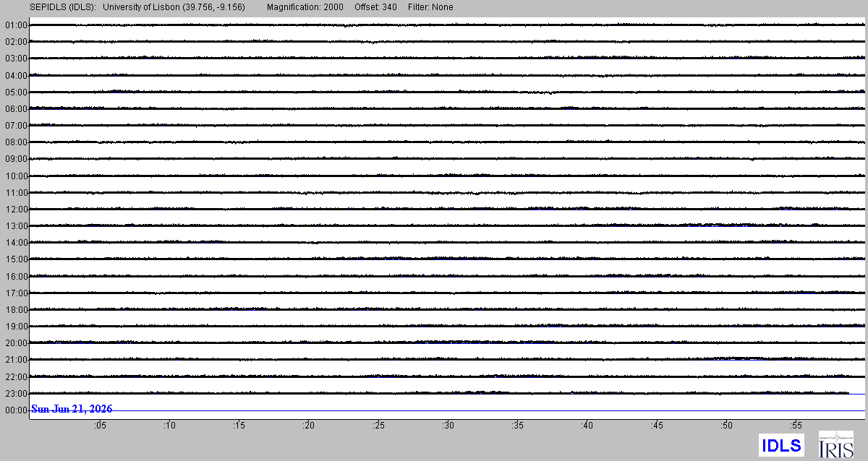
Task: Select the 16:00 hour label
Action: [16, 277]
